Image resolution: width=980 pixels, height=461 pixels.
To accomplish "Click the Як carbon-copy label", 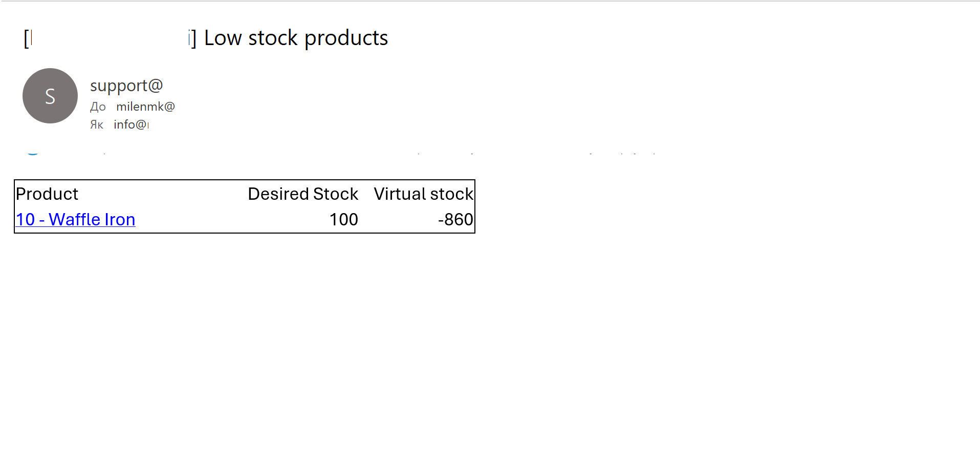I will click(97, 124).
